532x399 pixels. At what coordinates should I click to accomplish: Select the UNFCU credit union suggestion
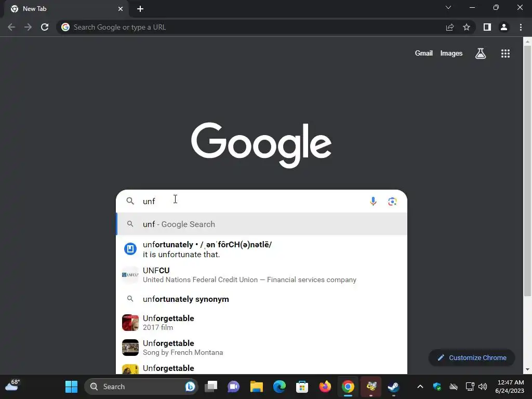coord(262,275)
